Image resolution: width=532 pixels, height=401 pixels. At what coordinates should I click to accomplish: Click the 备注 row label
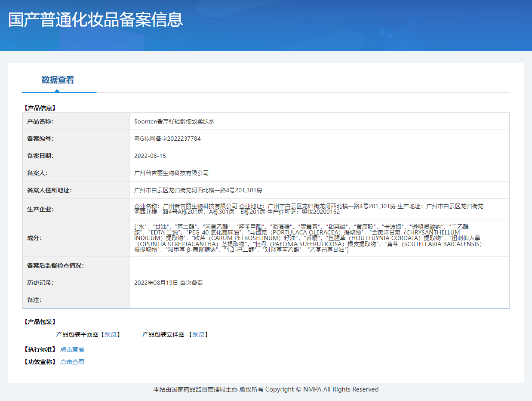point(34,300)
